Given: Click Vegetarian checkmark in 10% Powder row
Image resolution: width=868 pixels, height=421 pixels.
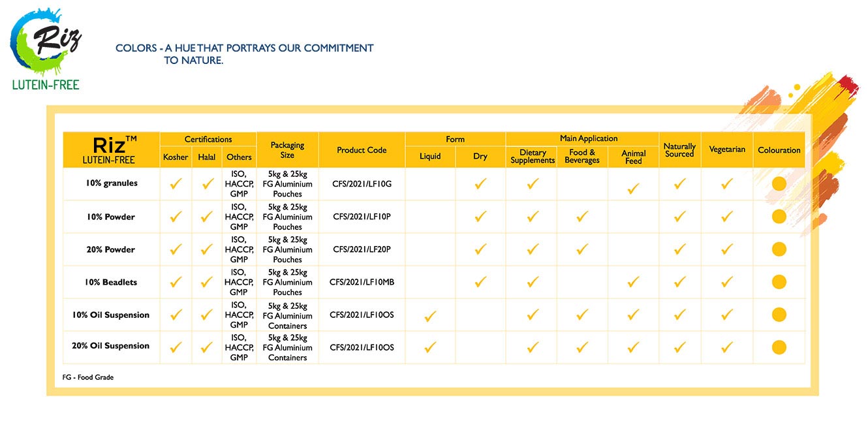Looking at the screenshot, I should click(x=727, y=217).
